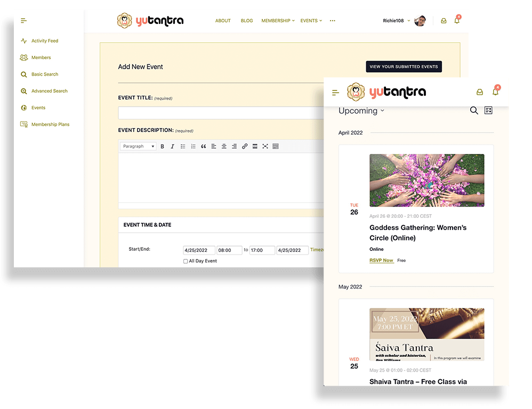Click the magnifier icon beside Upcoming

pyautogui.click(x=474, y=110)
